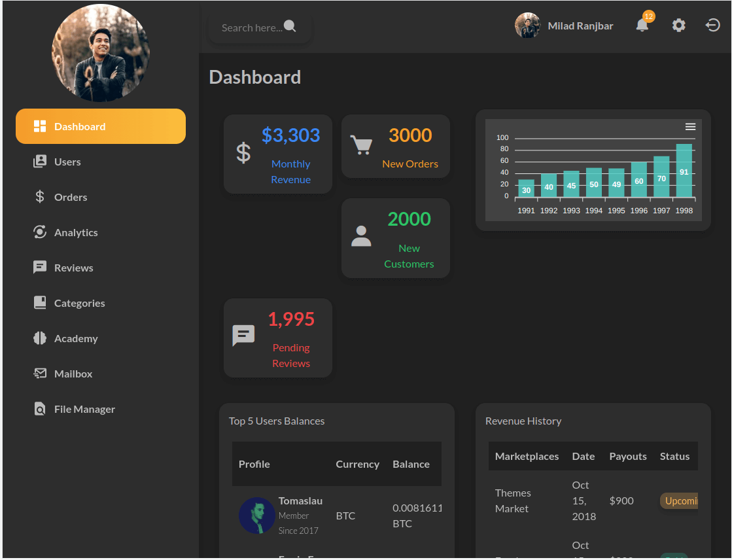The width and height of the screenshot is (732, 560).
Task: Click the notification bell icon
Action: point(642,26)
